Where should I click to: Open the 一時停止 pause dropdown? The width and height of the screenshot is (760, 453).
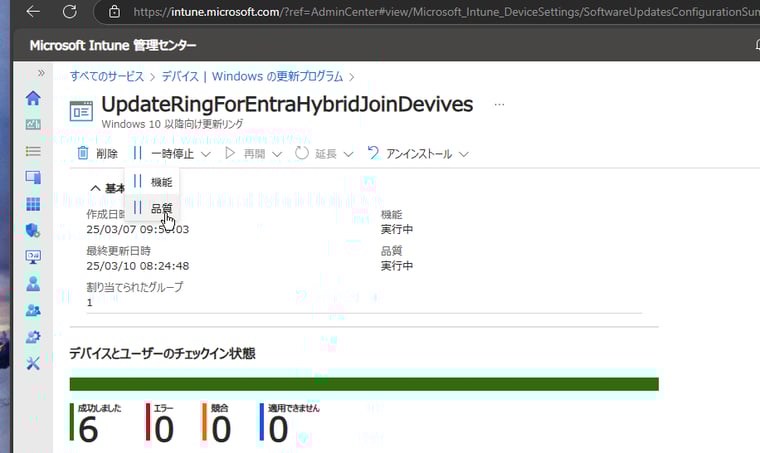pyautogui.click(x=172, y=154)
